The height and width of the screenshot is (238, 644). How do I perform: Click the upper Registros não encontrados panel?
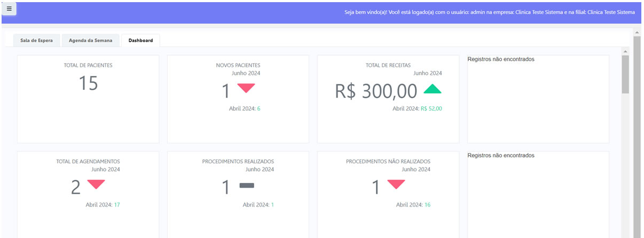click(538, 99)
